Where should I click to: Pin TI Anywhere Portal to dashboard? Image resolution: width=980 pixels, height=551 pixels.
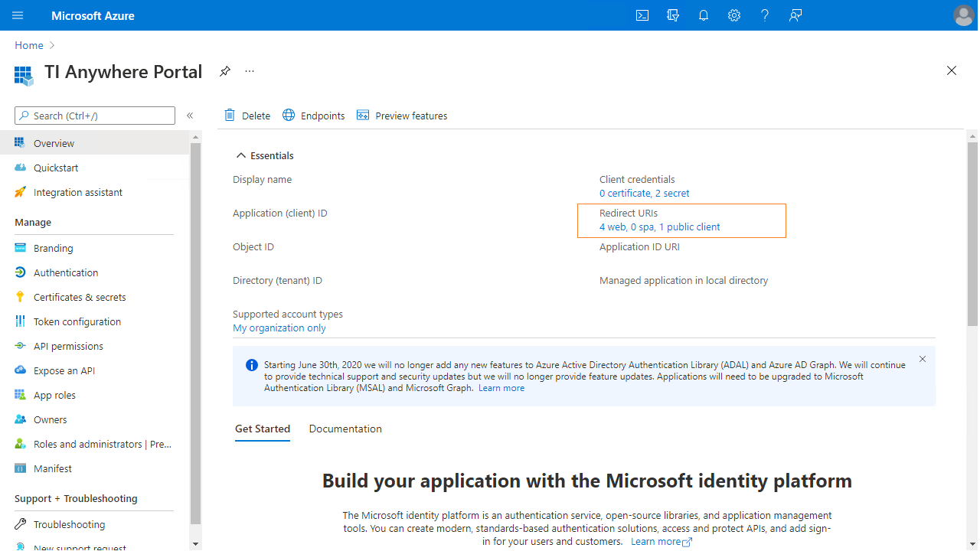coord(225,71)
